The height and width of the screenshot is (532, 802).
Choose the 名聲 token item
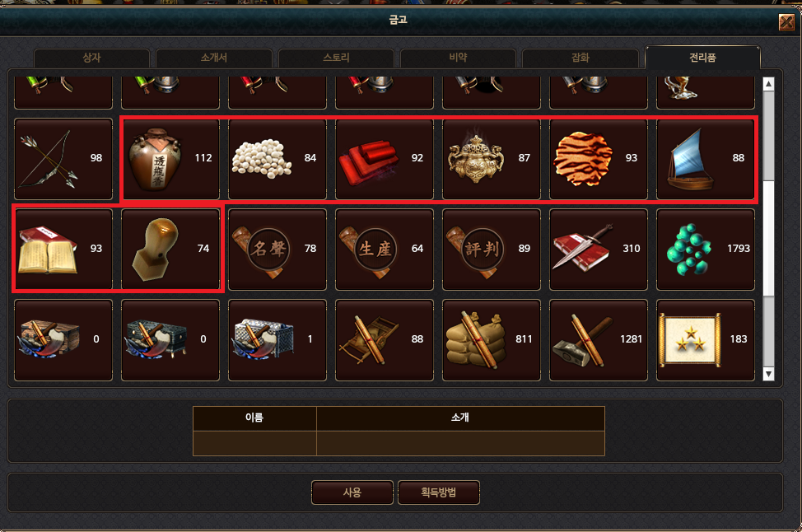tap(277, 250)
